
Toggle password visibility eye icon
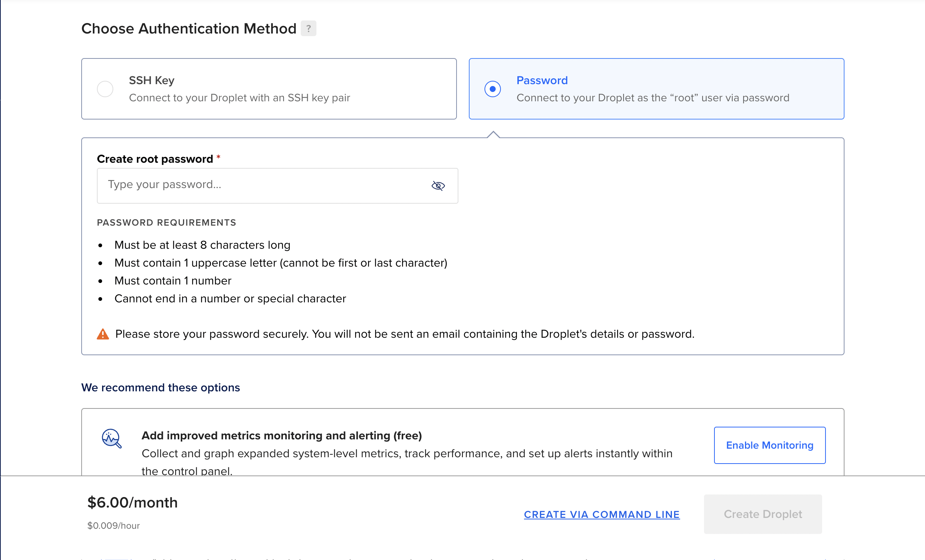(438, 186)
